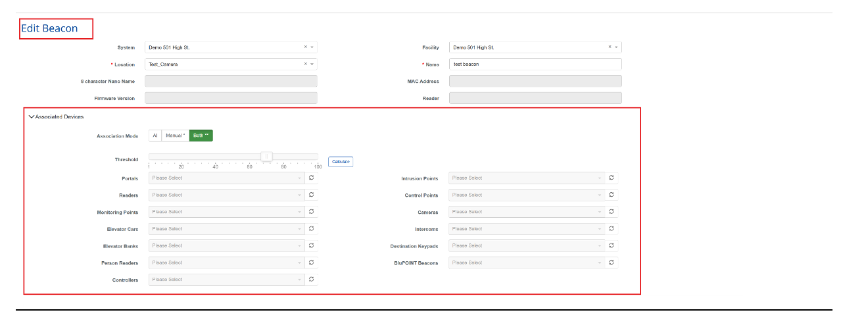
Task: Refresh the BluPOINT Beacons list
Action: (x=612, y=263)
